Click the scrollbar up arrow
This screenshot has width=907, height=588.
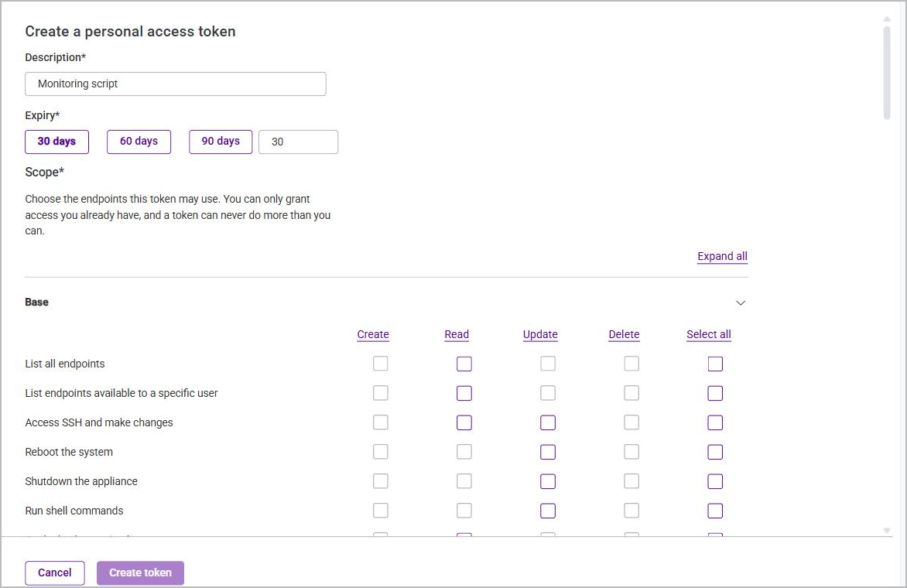click(887, 19)
